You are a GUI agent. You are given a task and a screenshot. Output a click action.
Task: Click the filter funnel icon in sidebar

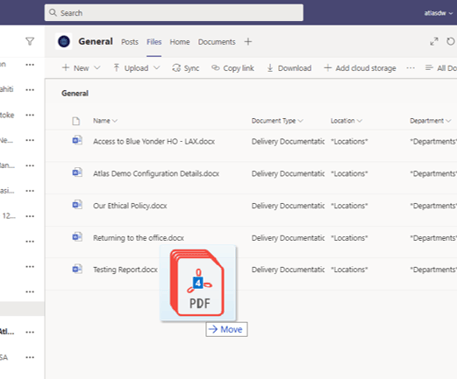coord(30,41)
